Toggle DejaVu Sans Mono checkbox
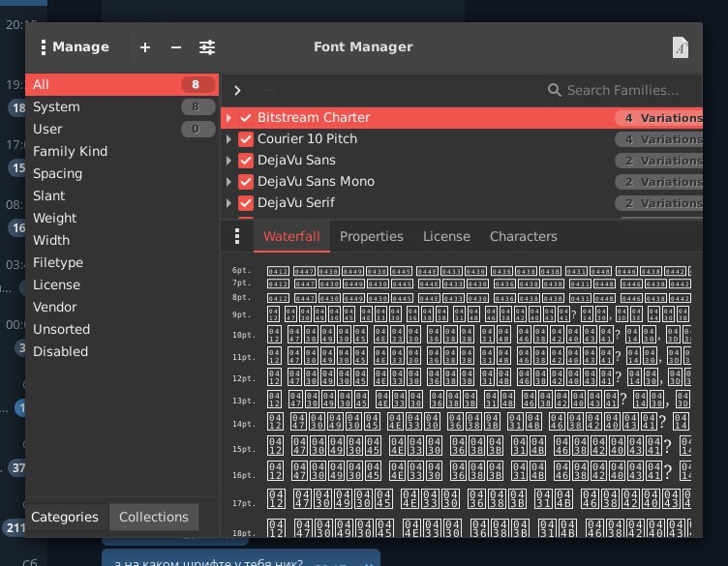The height and width of the screenshot is (566, 728). (x=246, y=182)
